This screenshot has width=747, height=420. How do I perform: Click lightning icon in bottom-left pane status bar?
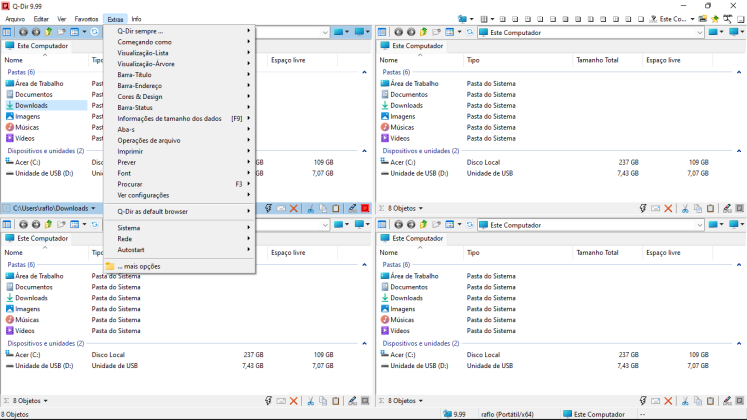pyautogui.click(x=268, y=401)
